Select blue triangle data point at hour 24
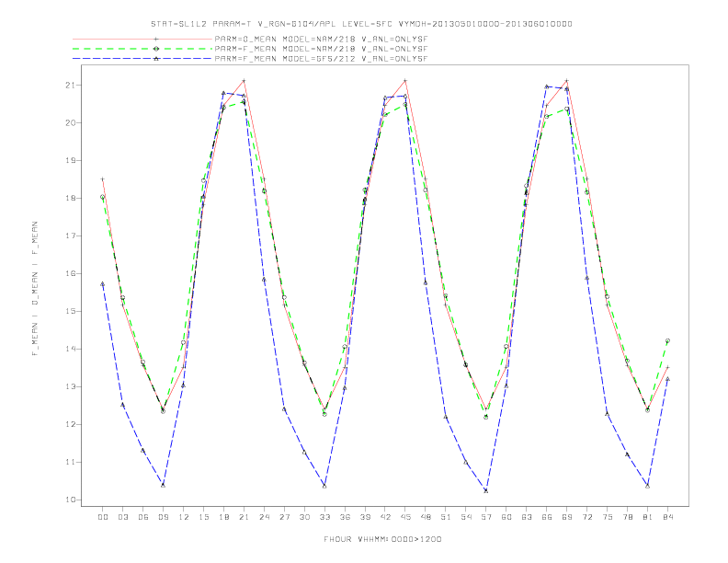 point(264,279)
